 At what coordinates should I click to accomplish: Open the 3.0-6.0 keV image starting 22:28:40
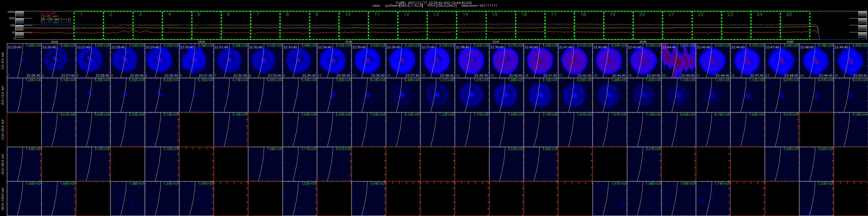point(127,61)
